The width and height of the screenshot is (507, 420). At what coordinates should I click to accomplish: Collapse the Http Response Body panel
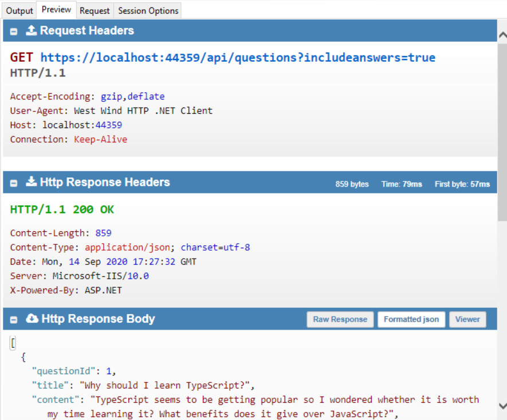pos(13,319)
